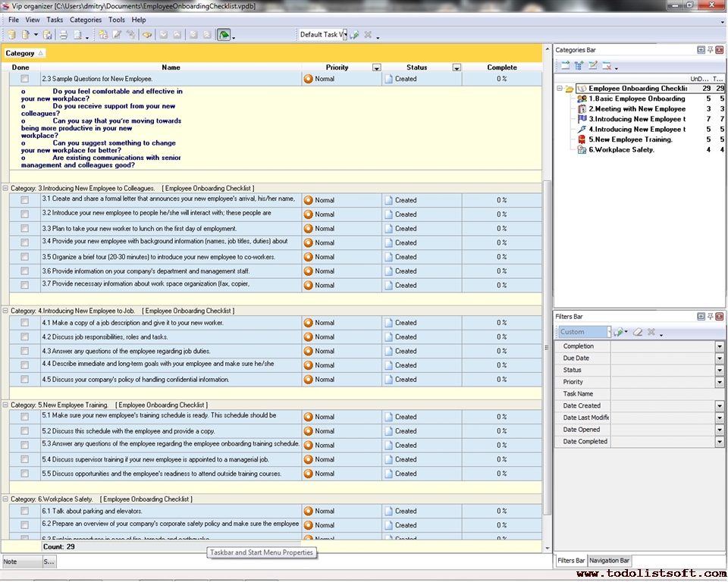This screenshot has width=728, height=582.
Task: Check the Done box for task 3.3
Action: pos(25,228)
